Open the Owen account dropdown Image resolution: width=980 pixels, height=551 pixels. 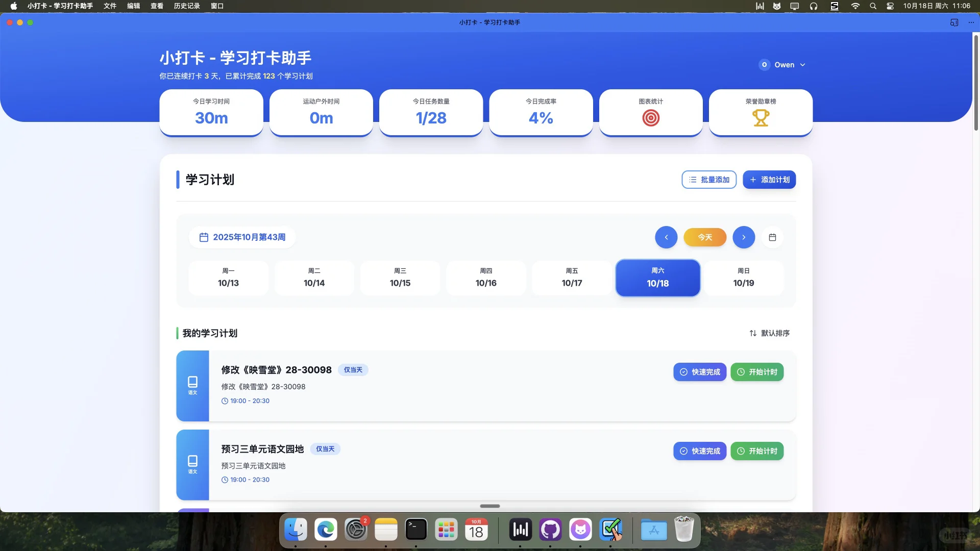pos(782,65)
